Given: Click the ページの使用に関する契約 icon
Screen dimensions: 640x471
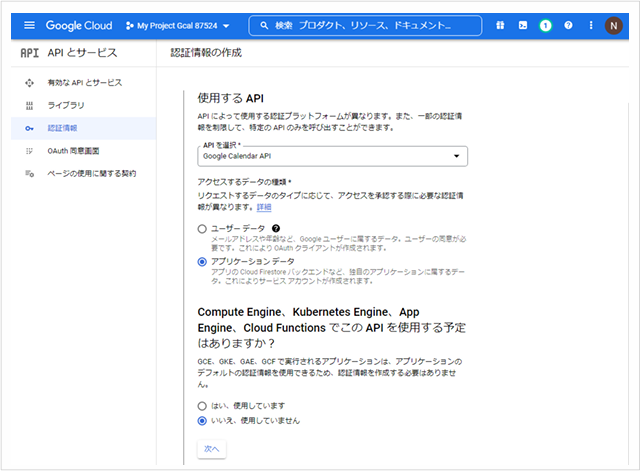Looking at the screenshot, I should 29,174.
